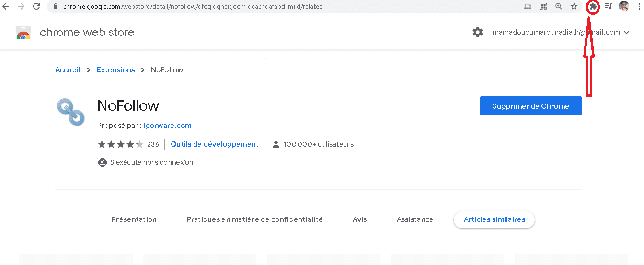Click the NoFollow chain-link extension icon
The height and width of the screenshot is (265, 644).
click(70, 112)
